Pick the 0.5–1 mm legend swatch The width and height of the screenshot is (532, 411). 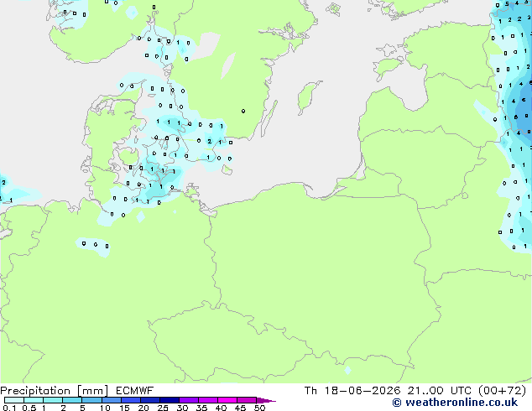point(34,400)
